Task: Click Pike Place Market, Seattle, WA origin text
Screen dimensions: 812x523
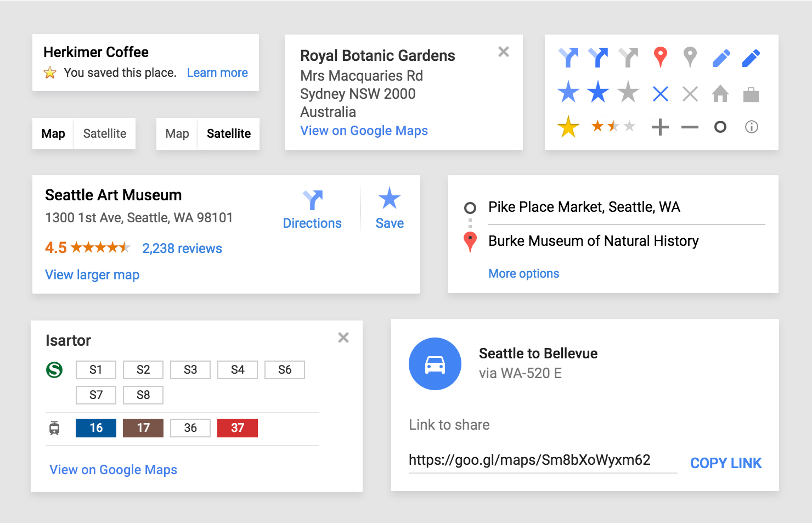Action: [584, 207]
